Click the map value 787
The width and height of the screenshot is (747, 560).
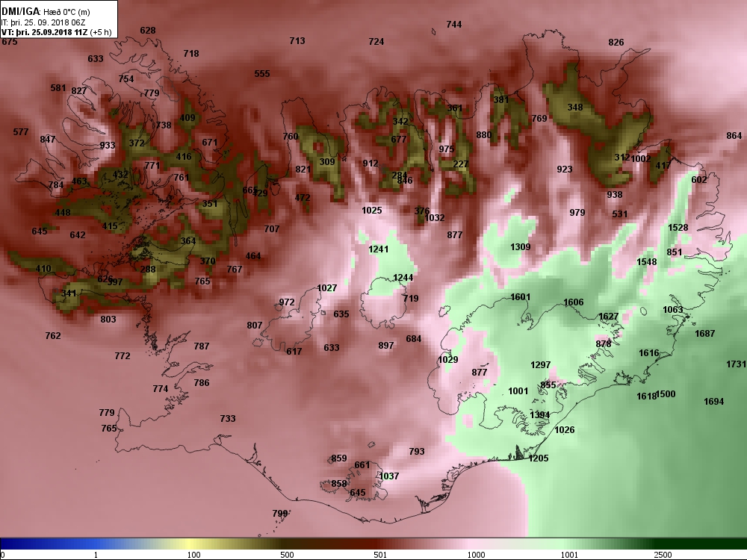coord(202,346)
